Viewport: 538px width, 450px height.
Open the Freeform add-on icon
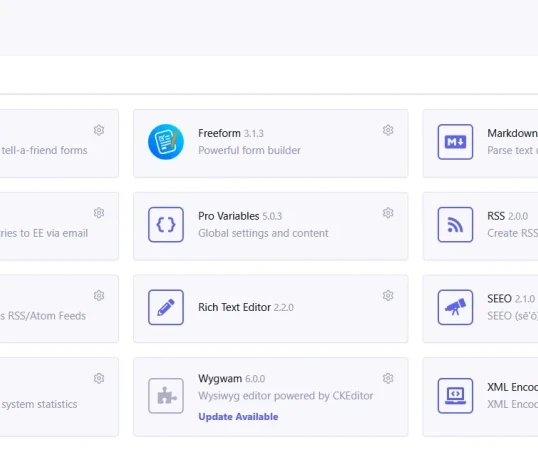(x=166, y=142)
